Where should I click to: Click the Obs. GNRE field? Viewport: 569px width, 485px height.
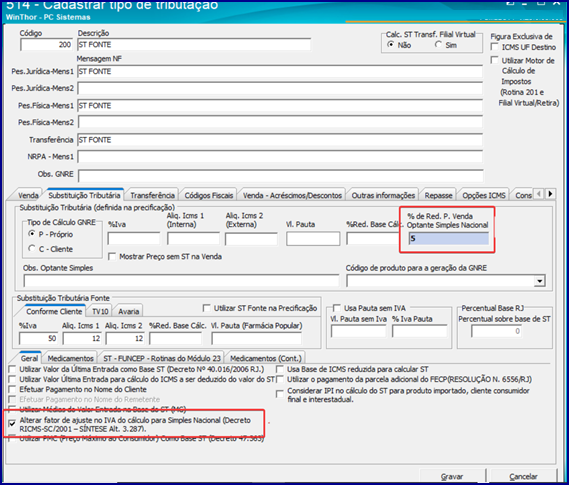(280, 175)
